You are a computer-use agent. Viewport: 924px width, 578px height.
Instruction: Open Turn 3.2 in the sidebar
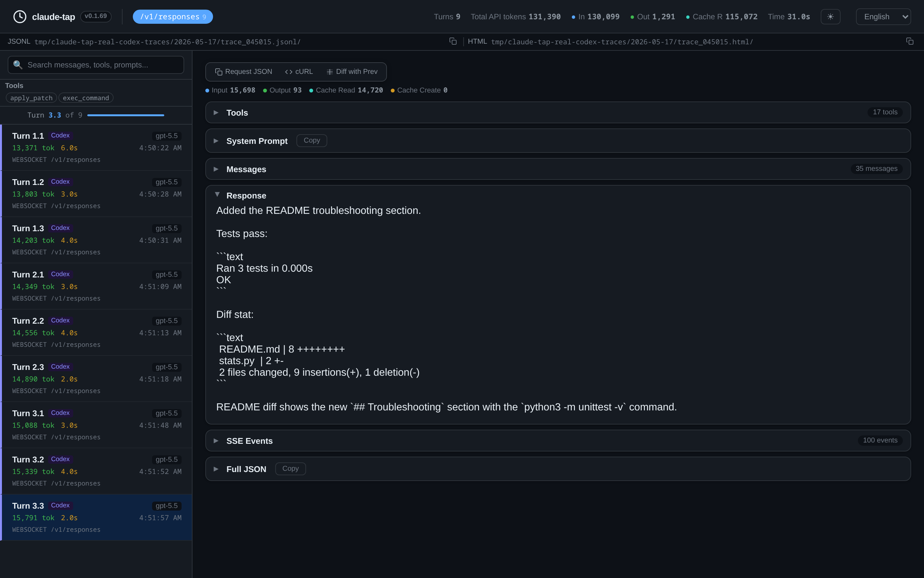[96, 471]
